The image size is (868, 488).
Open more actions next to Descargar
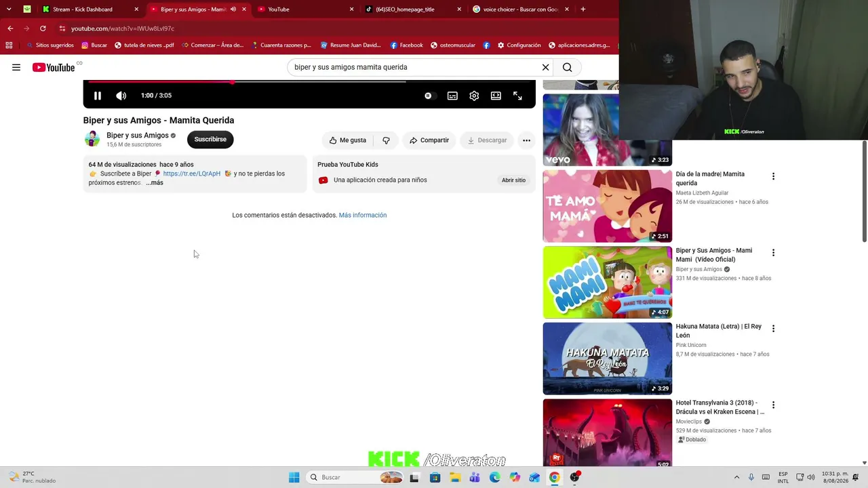point(526,140)
